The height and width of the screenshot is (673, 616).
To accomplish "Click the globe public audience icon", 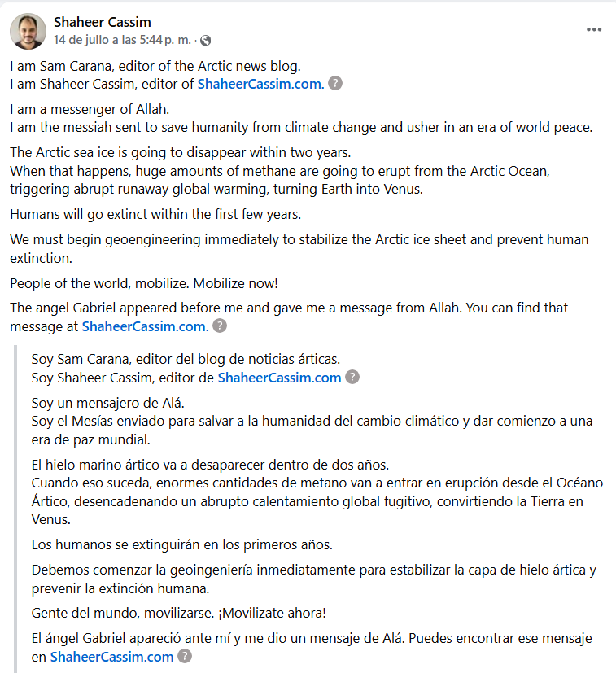I will pyautogui.click(x=205, y=39).
